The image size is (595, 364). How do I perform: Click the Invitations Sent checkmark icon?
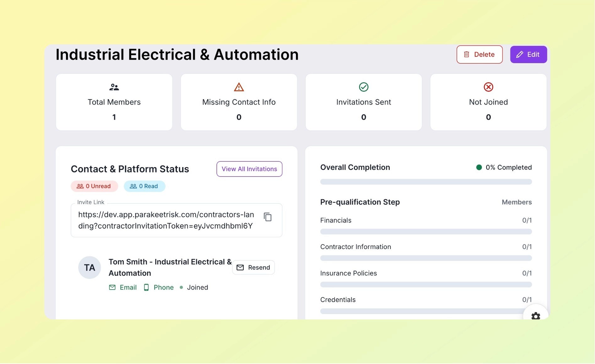363,87
